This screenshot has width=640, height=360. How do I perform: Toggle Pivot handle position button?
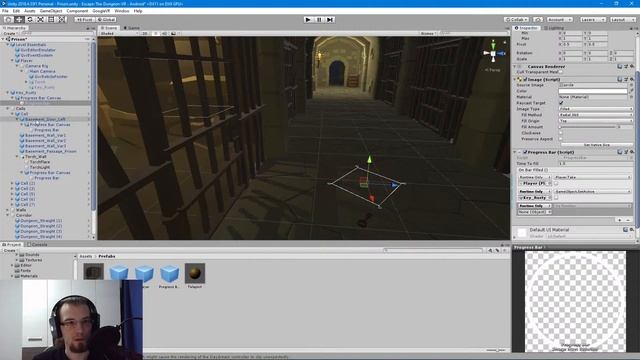84,20
